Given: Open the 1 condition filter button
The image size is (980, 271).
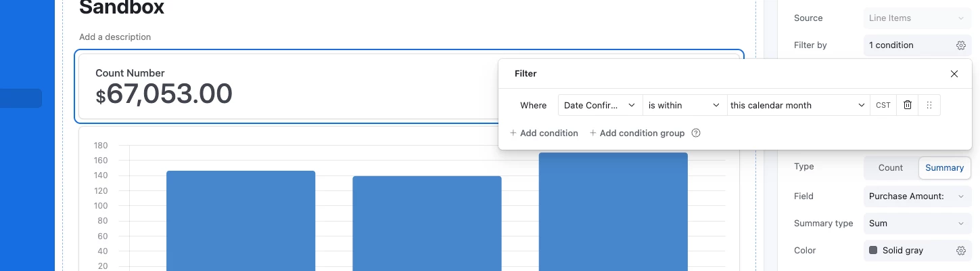Looking at the screenshot, I should [x=918, y=45].
